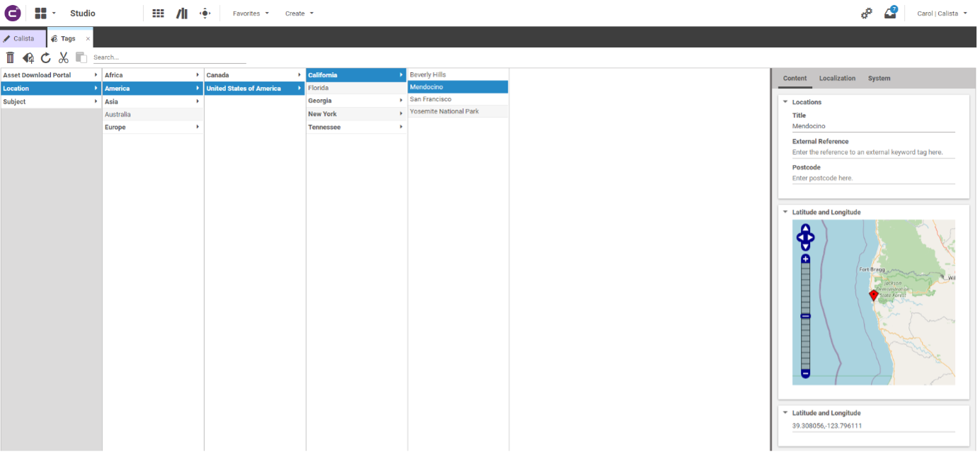
Task: Open the grid view icon in header
Action: pyautogui.click(x=159, y=13)
